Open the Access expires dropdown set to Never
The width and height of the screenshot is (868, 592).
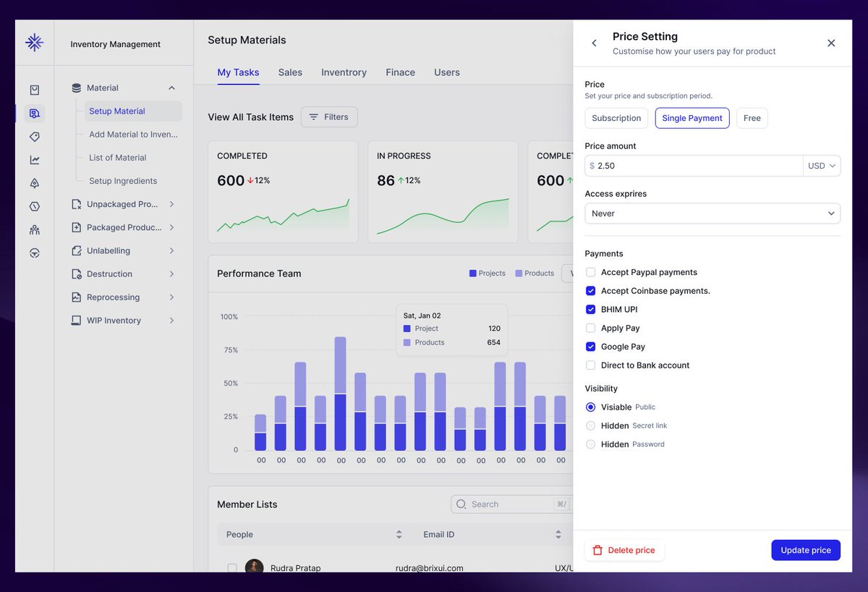click(712, 213)
